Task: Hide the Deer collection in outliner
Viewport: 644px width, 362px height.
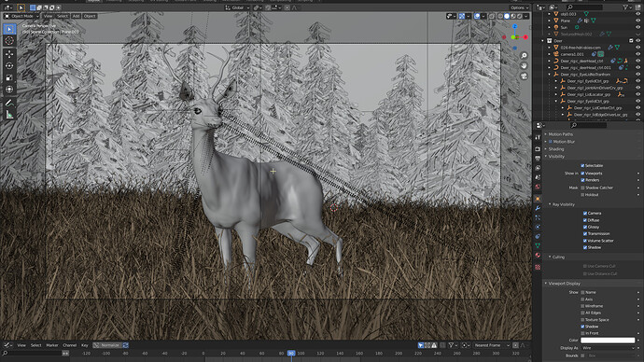Action: click(x=637, y=41)
